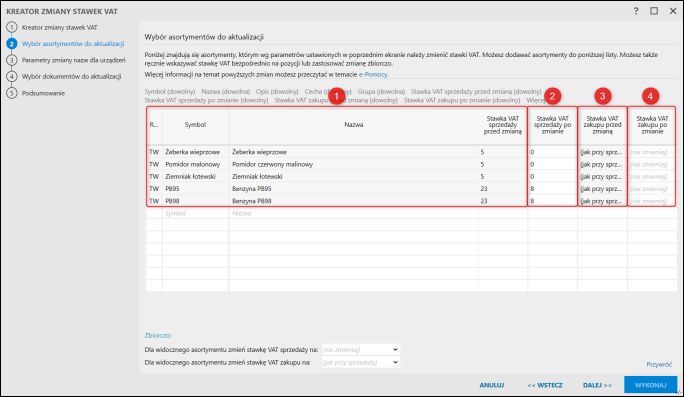The image size is (684, 397).
Task: Select the Benzyna PB95 row name cell
Action: coord(353,188)
